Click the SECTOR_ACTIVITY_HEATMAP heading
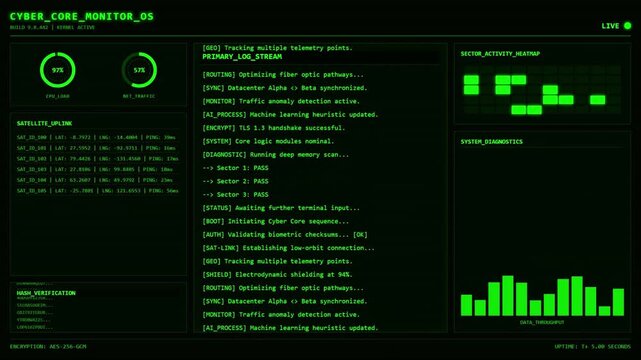 coord(500,54)
